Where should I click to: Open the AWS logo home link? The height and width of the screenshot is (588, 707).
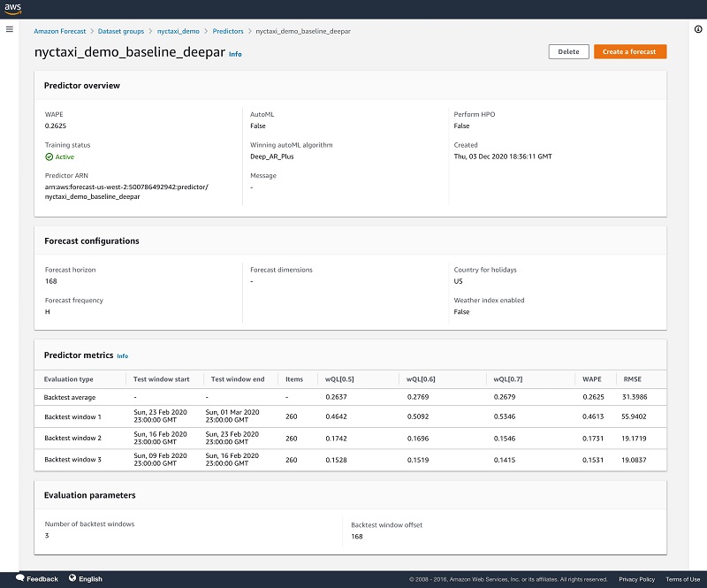(x=12, y=9)
